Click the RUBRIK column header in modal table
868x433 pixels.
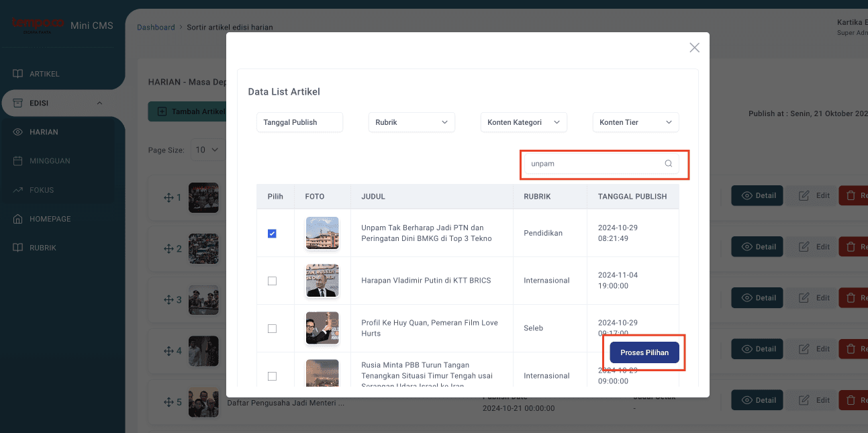[537, 197]
